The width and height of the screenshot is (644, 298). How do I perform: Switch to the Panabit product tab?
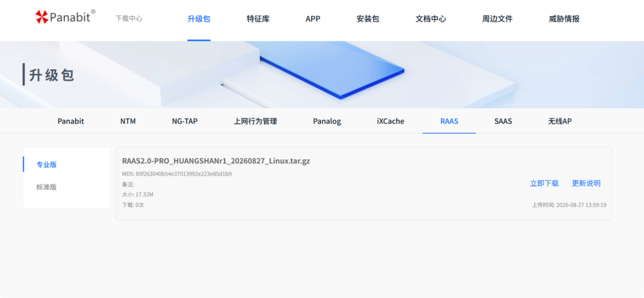pos(70,121)
